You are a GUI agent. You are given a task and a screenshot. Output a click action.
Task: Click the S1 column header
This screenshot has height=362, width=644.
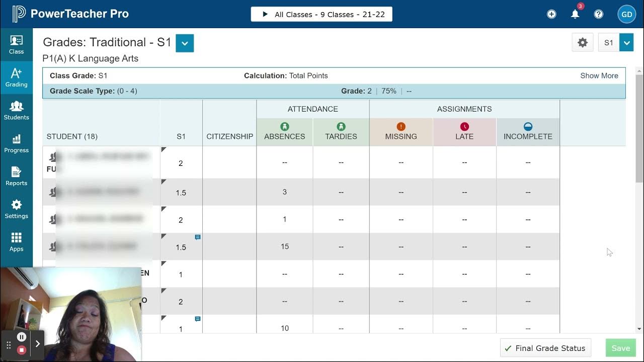tap(181, 136)
